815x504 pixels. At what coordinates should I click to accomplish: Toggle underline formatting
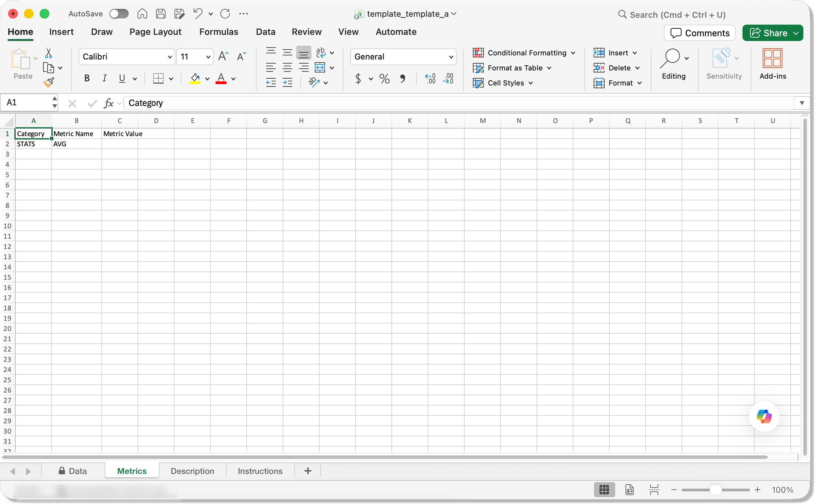[122, 78]
